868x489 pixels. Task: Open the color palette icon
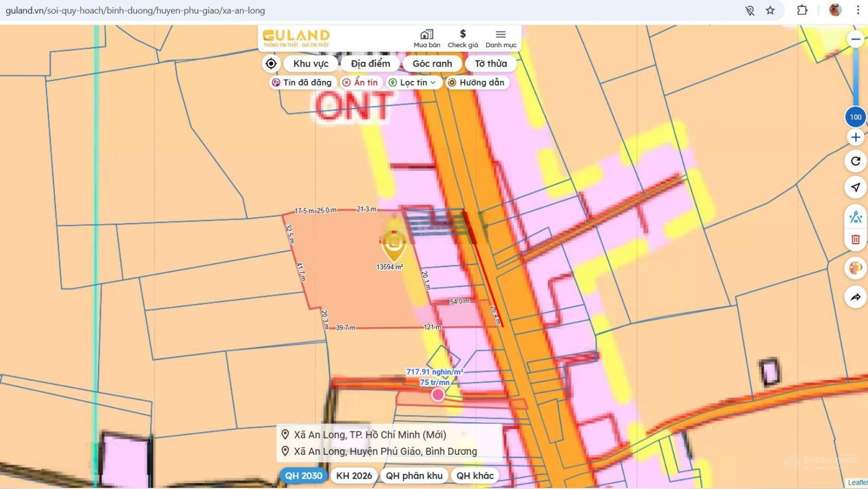855,268
